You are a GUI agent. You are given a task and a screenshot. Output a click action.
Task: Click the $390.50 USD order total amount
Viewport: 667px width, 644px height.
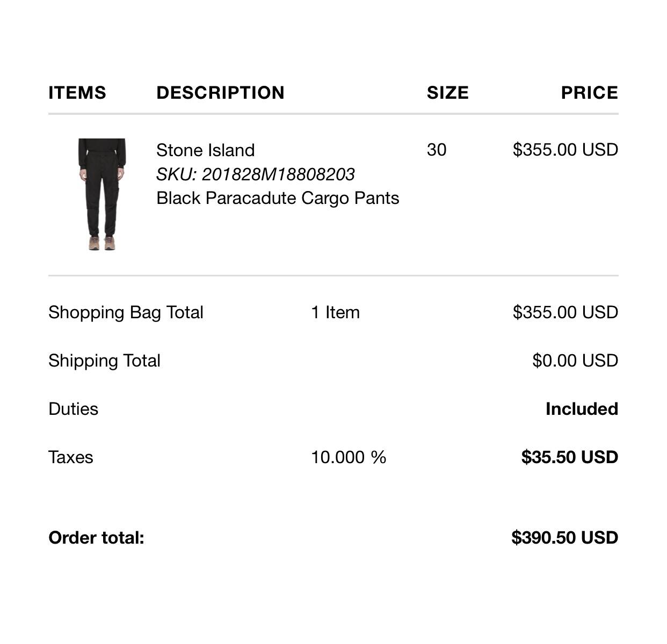click(564, 538)
